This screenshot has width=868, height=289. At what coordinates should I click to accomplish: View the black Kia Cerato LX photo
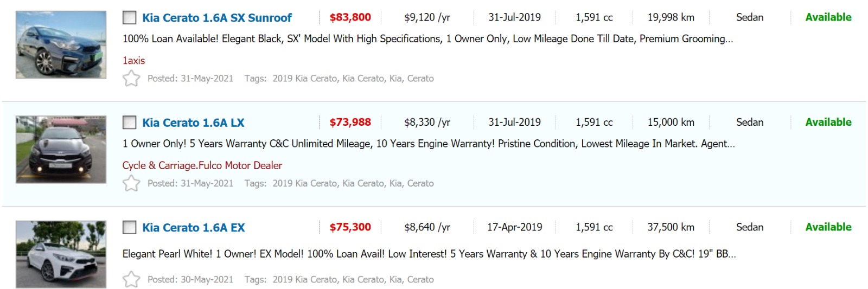[61, 149]
